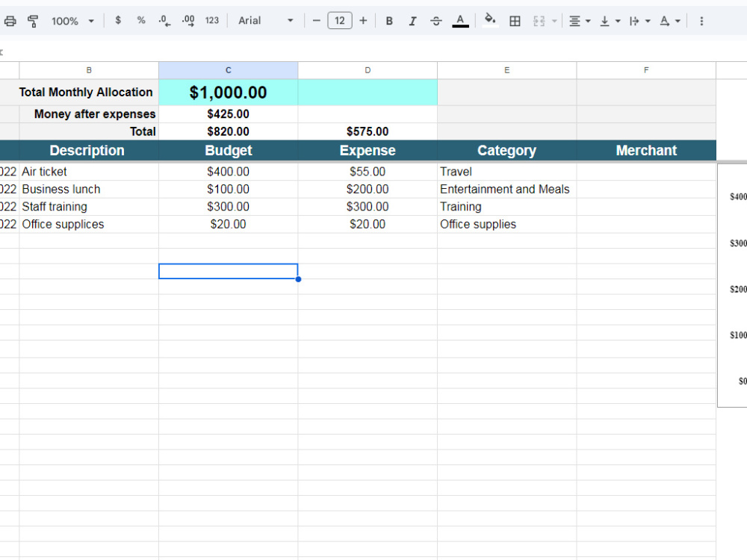Apply percent format icon
Viewport: 747px width, 560px height.
point(141,20)
